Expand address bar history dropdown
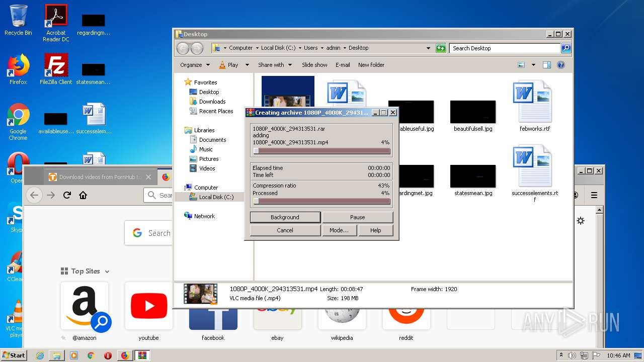644x362 pixels. point(428,48)
